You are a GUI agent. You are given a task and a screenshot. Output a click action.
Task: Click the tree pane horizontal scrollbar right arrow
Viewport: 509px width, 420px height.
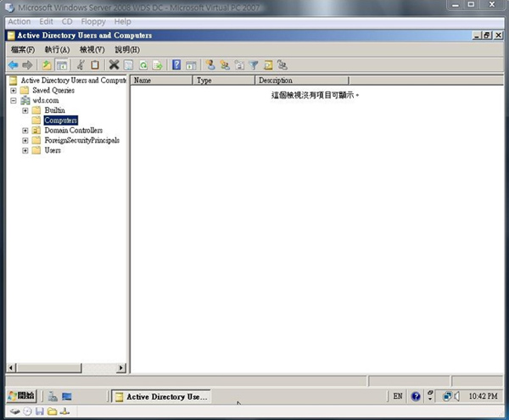click(x=120, y=367)
